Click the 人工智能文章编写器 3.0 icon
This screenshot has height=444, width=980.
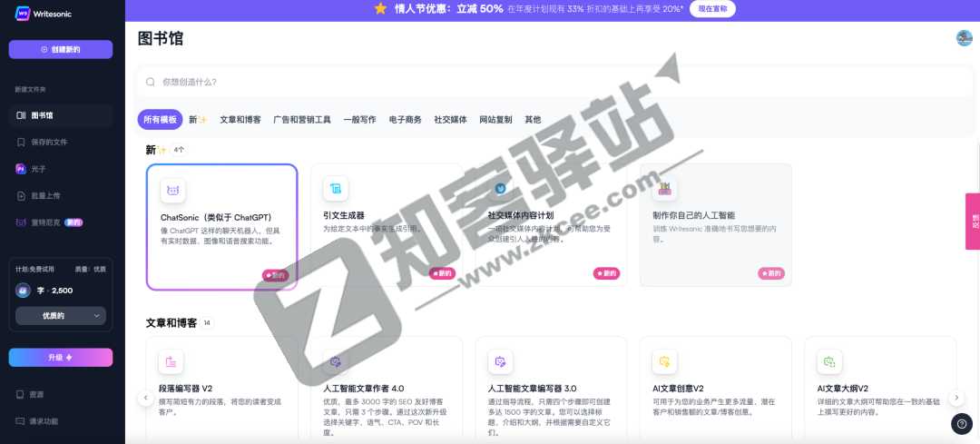(x=500, y=362)
